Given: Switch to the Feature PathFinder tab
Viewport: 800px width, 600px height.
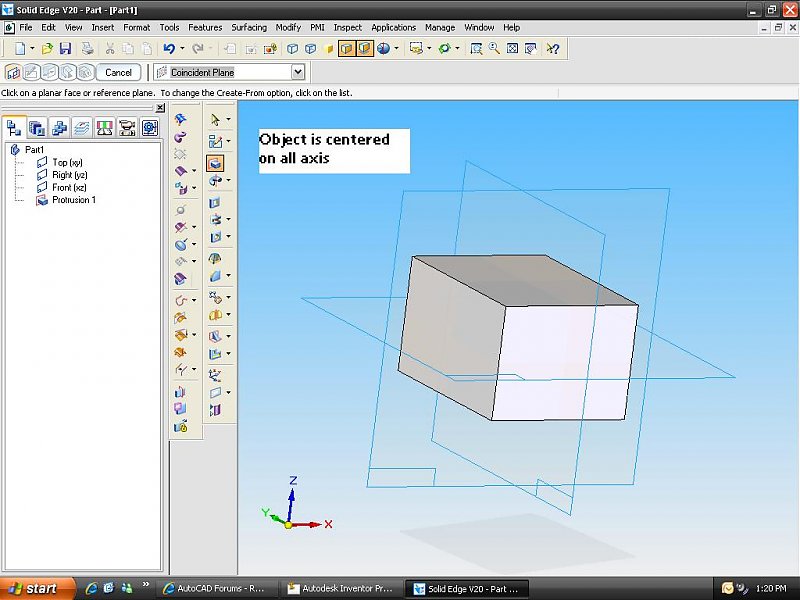Looking at the screenshot, I should pyautogui.click(x=14, y=127).
